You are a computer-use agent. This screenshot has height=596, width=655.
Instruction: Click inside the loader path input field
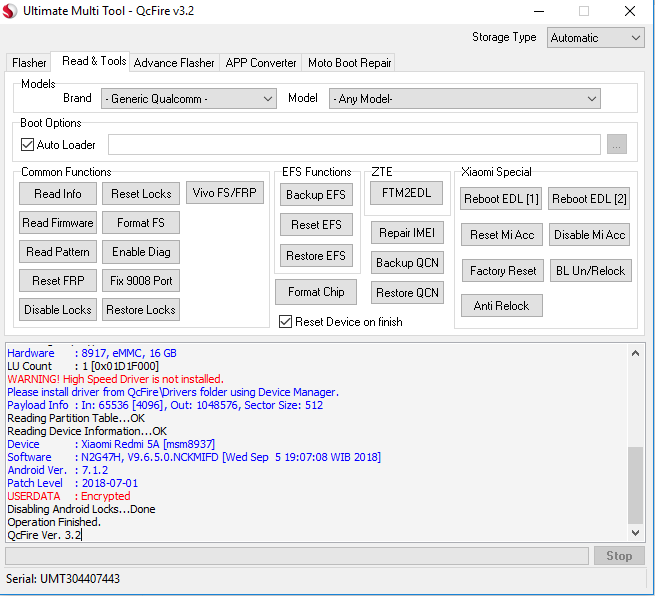[354, 145]
